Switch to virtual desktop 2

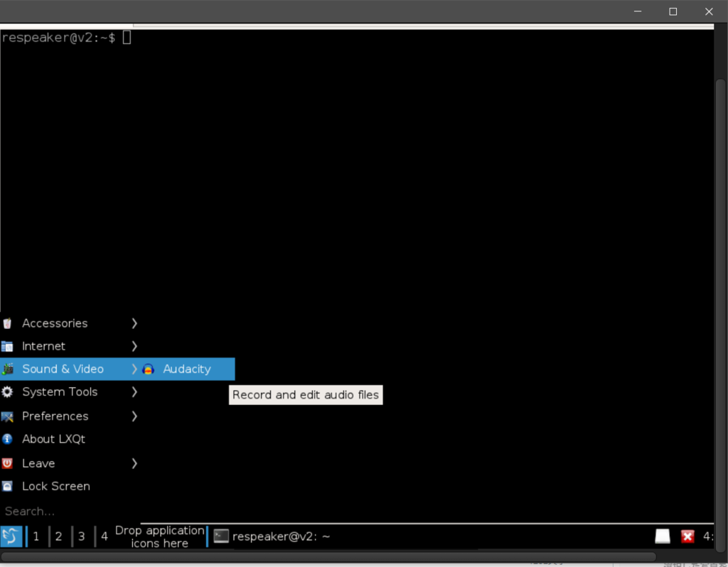58,536
